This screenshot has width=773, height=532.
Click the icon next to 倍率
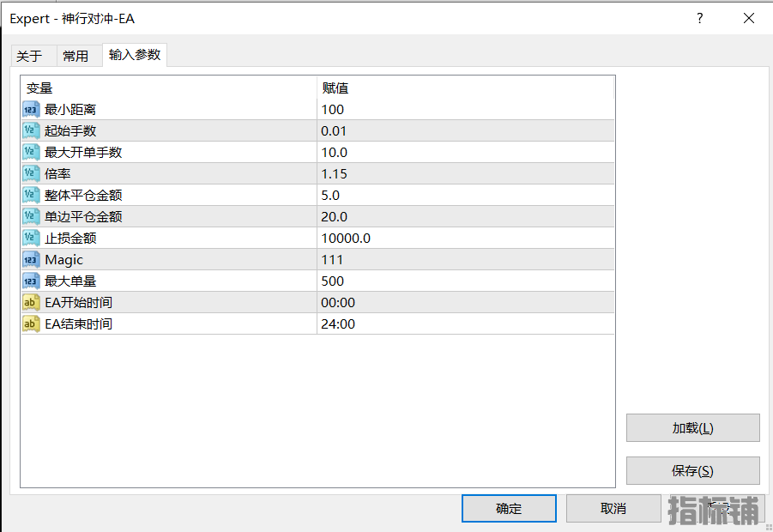(31, 173)
